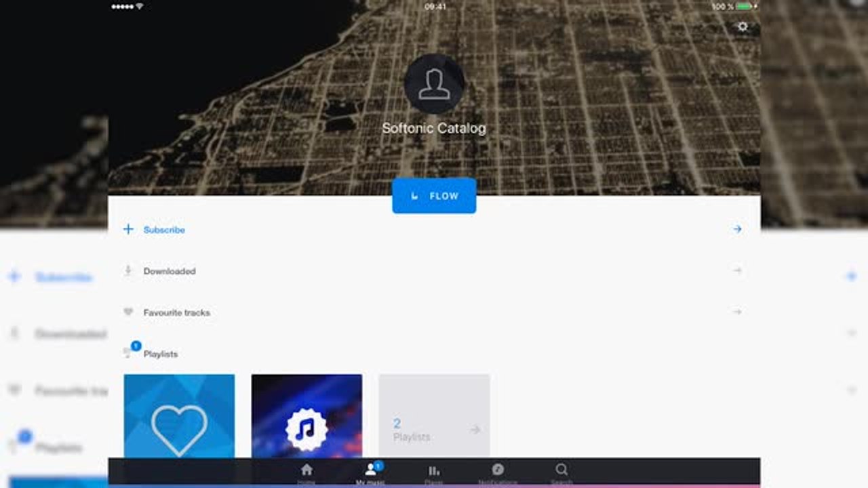Open Favourite tracks
868x488 pixels.
177,312
